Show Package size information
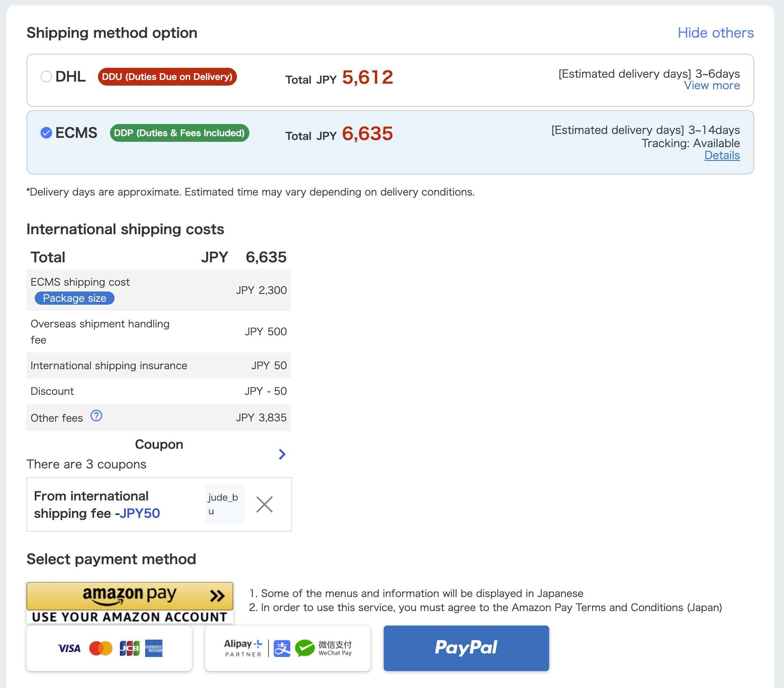784x688 pixels. click(x=74, y=298)
